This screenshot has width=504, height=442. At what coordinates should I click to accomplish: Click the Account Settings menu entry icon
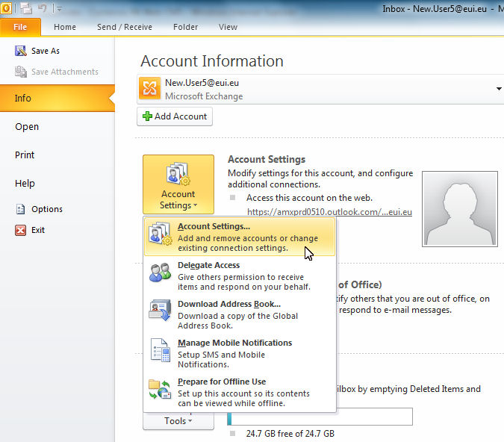161,234
